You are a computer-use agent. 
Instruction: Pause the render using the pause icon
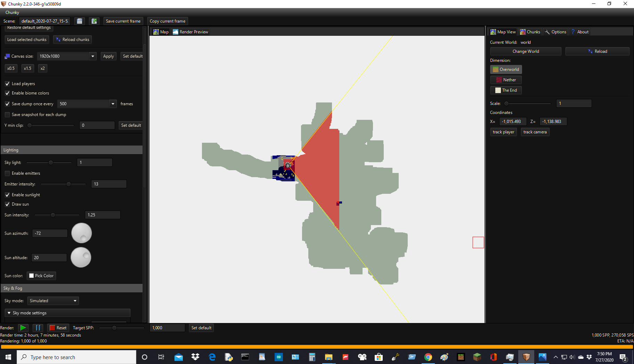coord(38,328)
